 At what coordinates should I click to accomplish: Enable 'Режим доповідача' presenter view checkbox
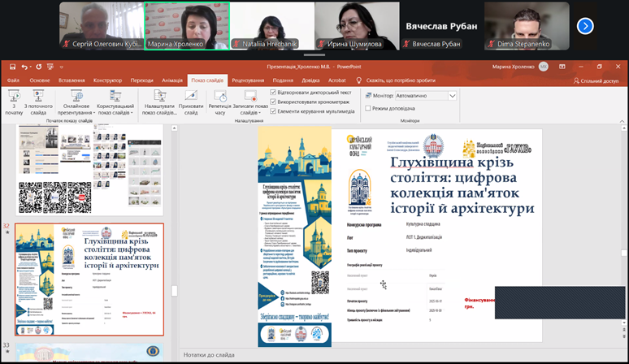[x=367, y=108]
